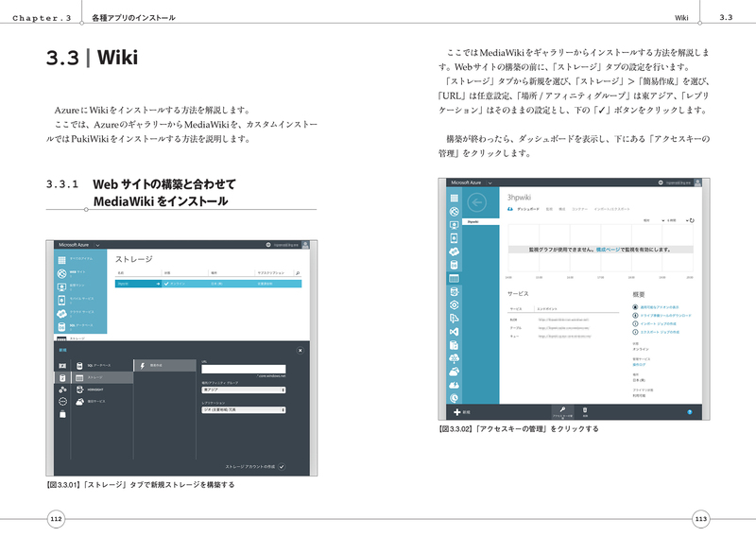Select Cloud Services gear-cloud icon in left screenshot sidebar
Screen dimensions: 756x537
61,314
